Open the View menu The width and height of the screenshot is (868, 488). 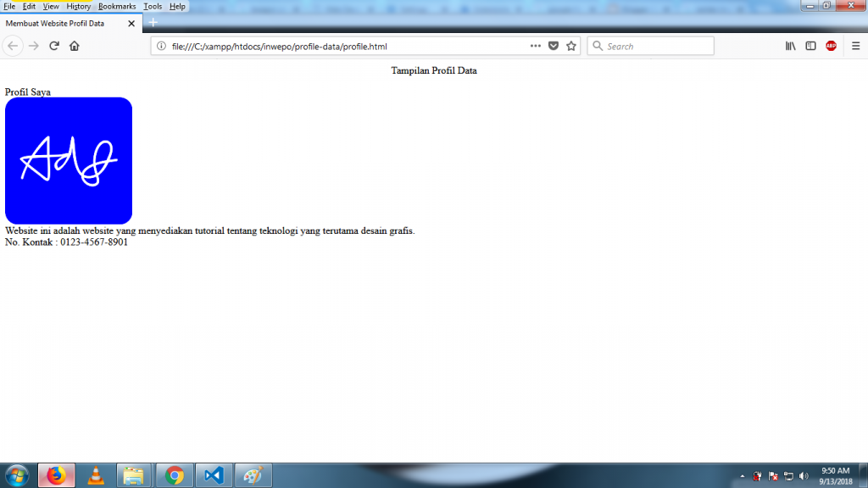pos(50,6)
